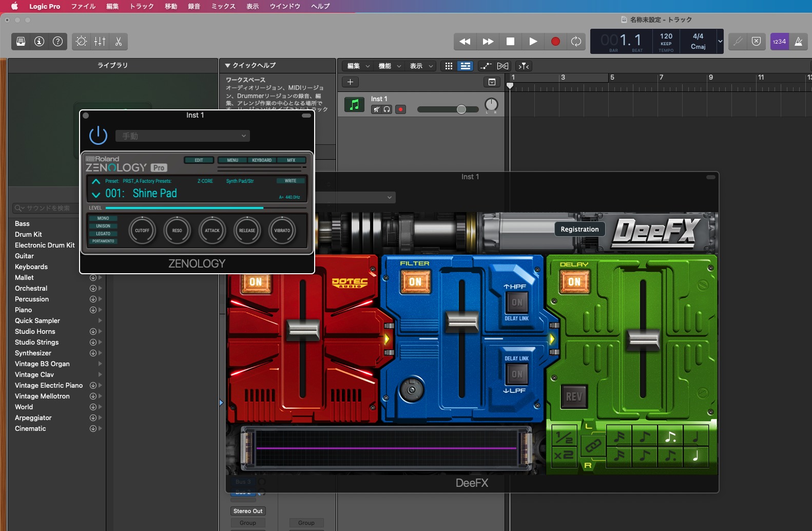Open the Library button in the control bar
Image resolution: width=812 pixels, height=531 pixels.
(x=21, y=42)
